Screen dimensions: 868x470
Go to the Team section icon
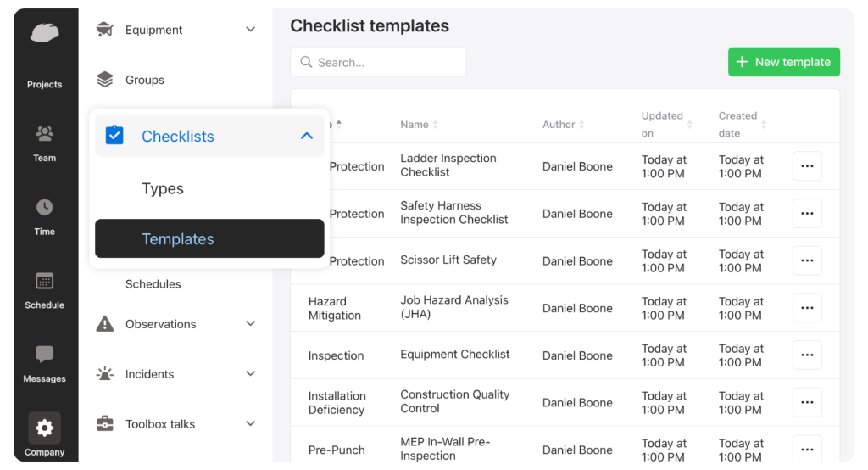tap(45, 134)
